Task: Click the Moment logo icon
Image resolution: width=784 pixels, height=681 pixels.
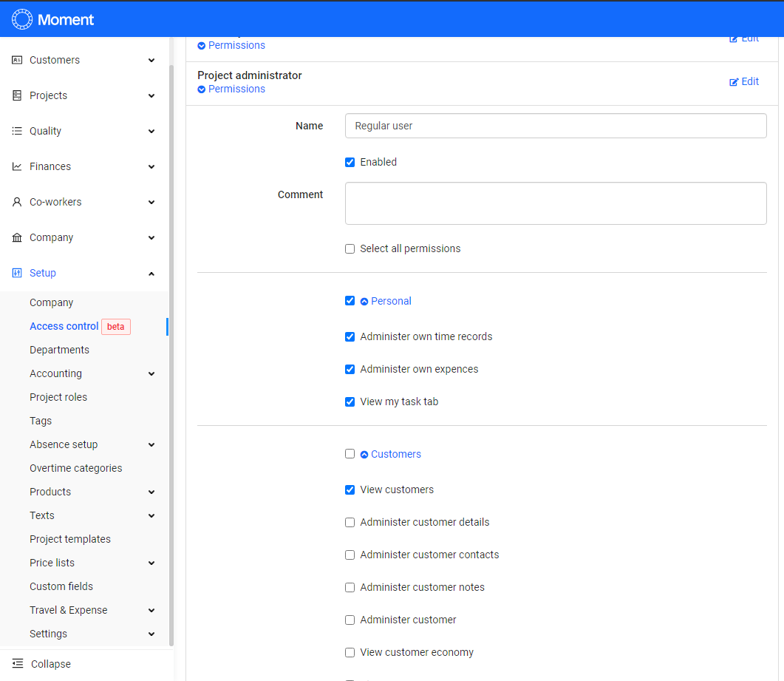Action: pos(22,19)
